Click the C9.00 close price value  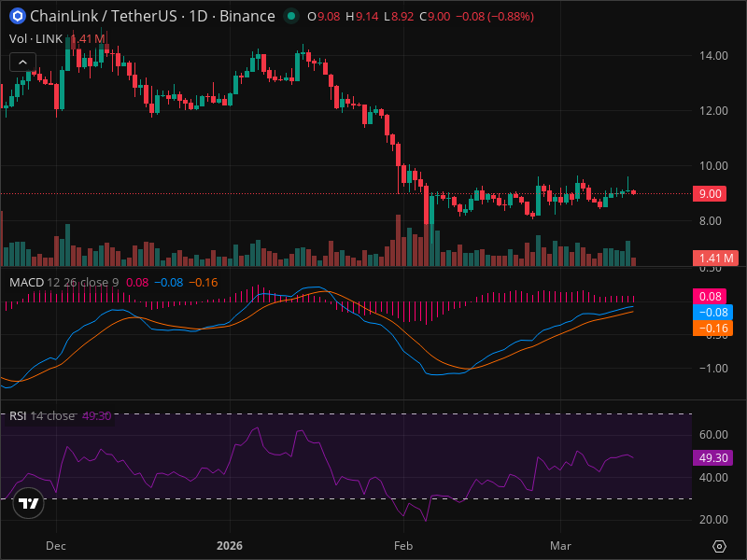point(434,17)
